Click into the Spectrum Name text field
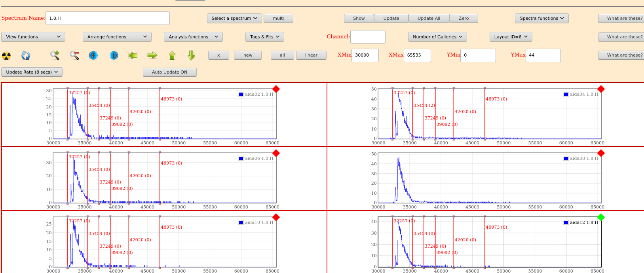This screenshot has height=273, width=644. [107, 18]
